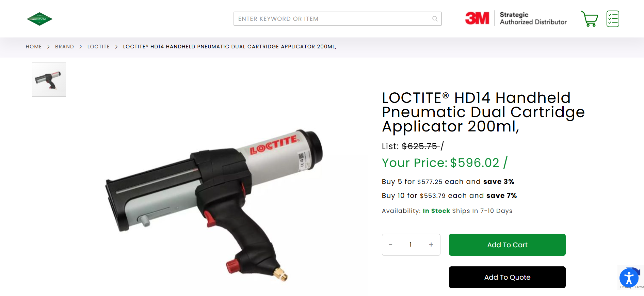Open the accessibility options widget

(629, 278)
